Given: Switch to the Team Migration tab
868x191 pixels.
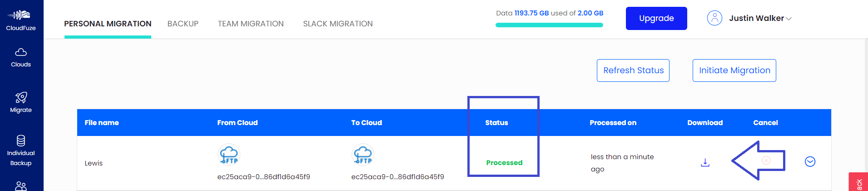Looking at the screenshot, I should (x=251, y=24).
